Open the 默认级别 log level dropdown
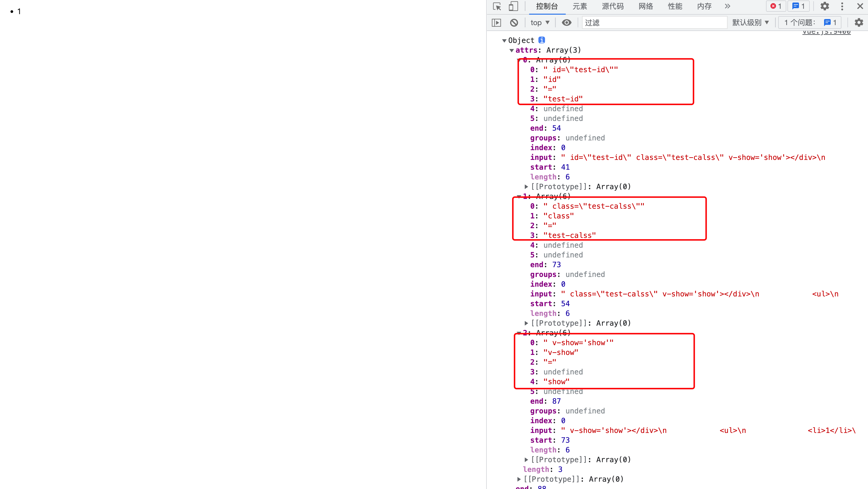Screen dimensions: 868x489 (x=750, y=23)
